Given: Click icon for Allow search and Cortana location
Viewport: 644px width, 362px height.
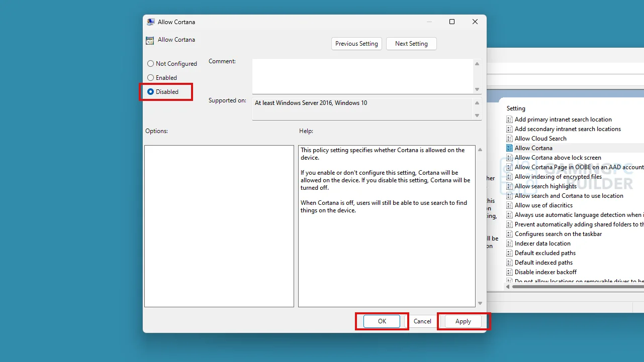Looking at the screenshot, I should click(510, 196).
